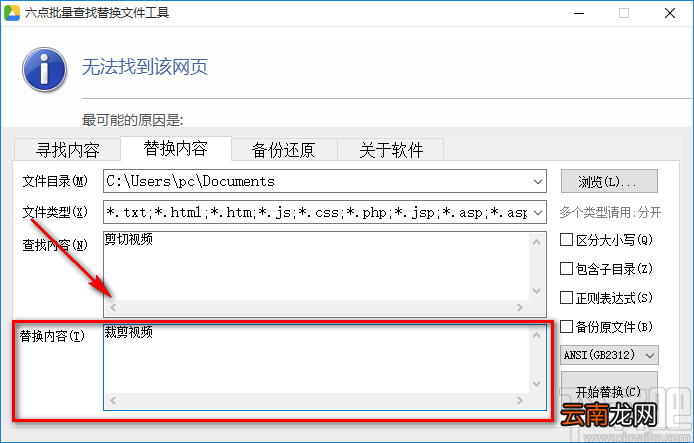Viewport: 694px width, 443px height.
Task: Click the 文件目录(M) label
Action: 55,181
